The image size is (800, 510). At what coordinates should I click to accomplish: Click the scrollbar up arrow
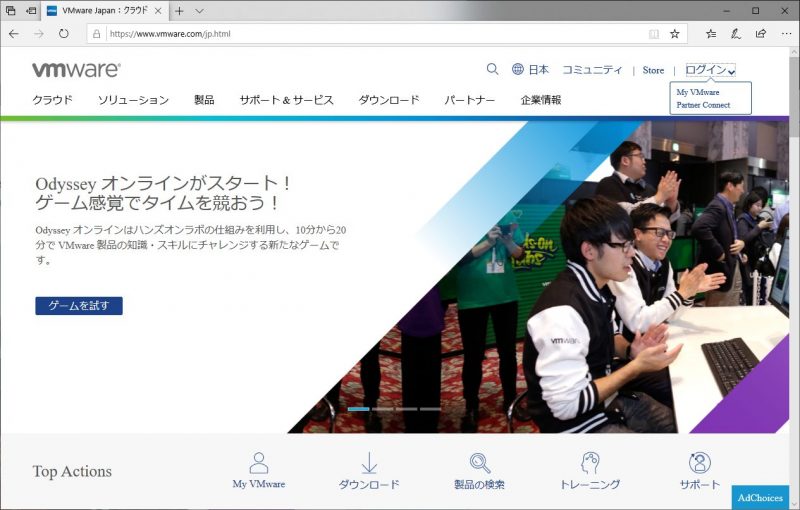794,52
